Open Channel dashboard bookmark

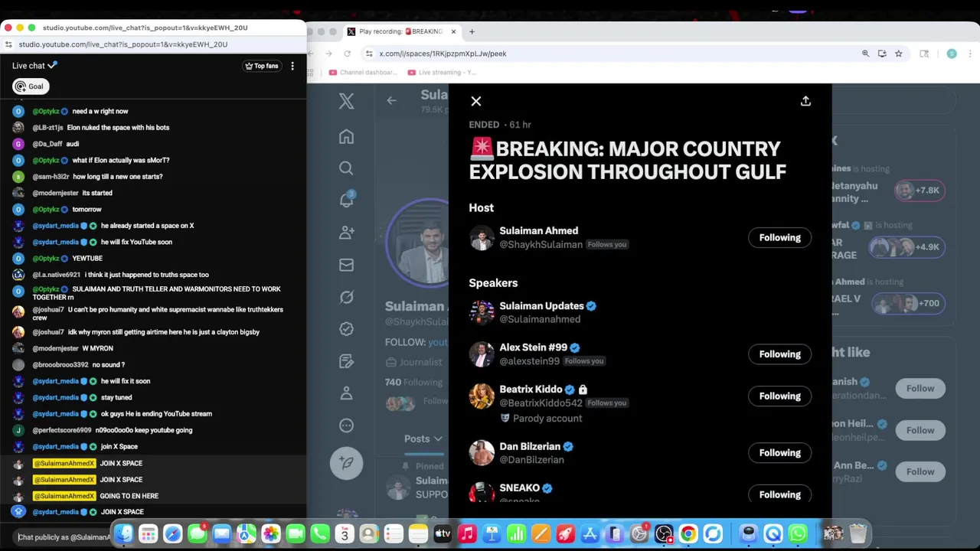pos(363,72)
